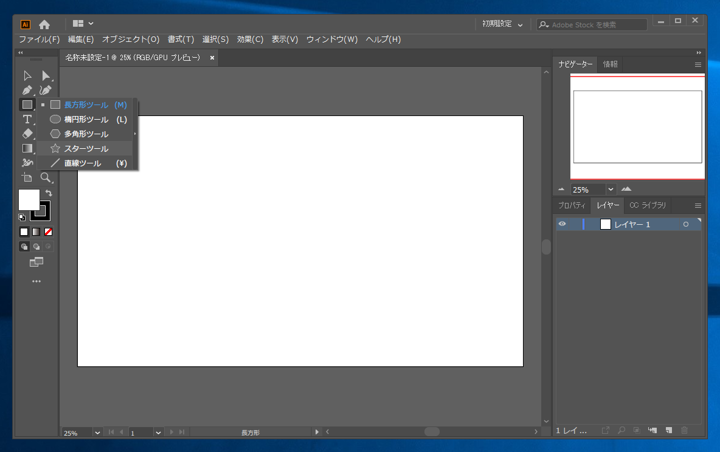Screen dimensions: 720x452
Task: Choose 長方形ツール from flyout
Action: [x=86, y=105]
